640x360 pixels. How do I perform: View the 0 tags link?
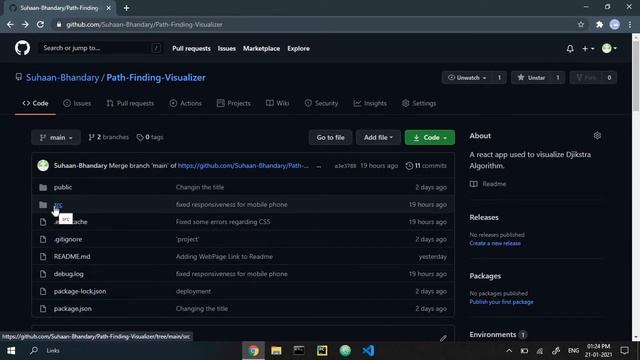pyautogui.click(x=150, y=137)
